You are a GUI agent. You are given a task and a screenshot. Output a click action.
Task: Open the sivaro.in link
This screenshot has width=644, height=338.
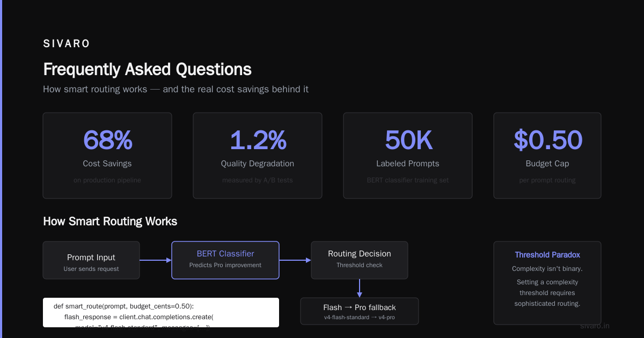[595, 326]
